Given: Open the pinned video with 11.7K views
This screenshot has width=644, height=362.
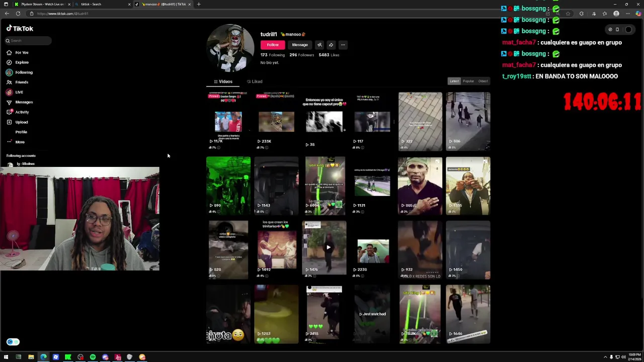Looking at the screenshot, I should pyautogui.click(x=228, y=121).
